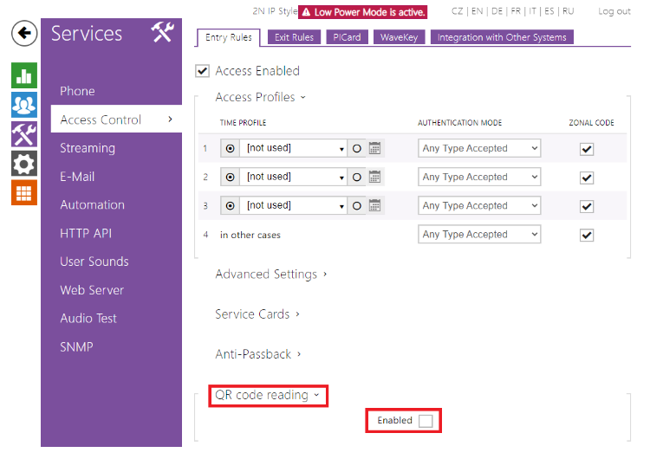The height and width of the screenshot is (459, 650).
Task: Expand the Advanced Settings section
Action: pyautogui.click(x=271, y=274)
